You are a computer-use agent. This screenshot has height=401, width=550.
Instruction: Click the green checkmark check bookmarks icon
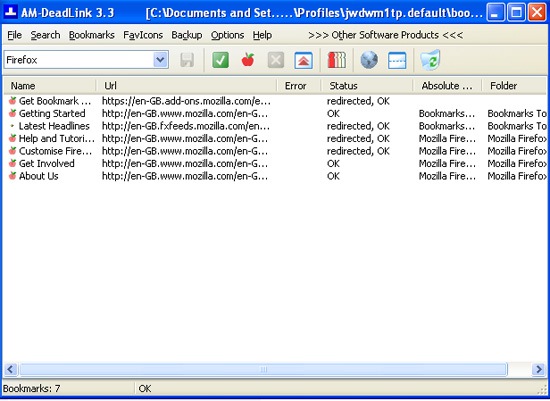[x=220, y=60]
